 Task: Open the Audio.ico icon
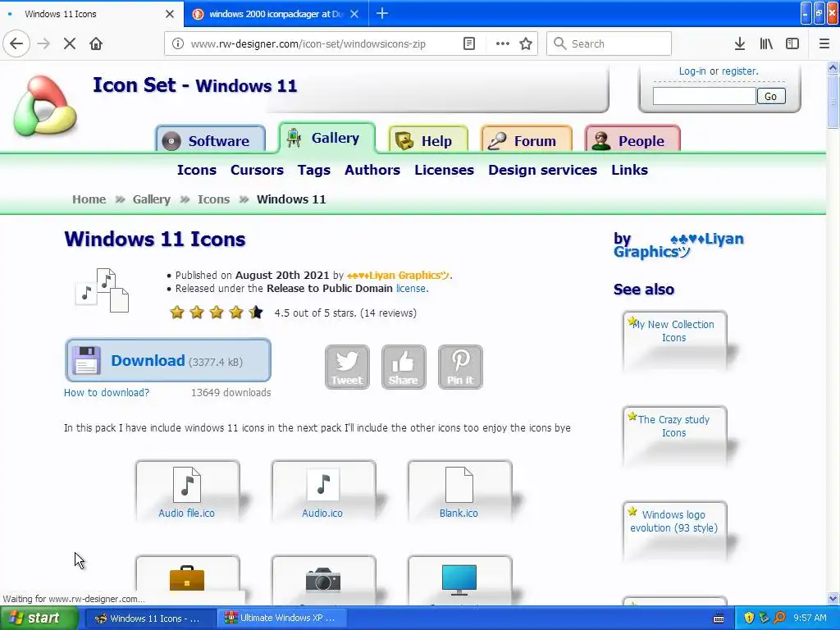coord(323,491)
